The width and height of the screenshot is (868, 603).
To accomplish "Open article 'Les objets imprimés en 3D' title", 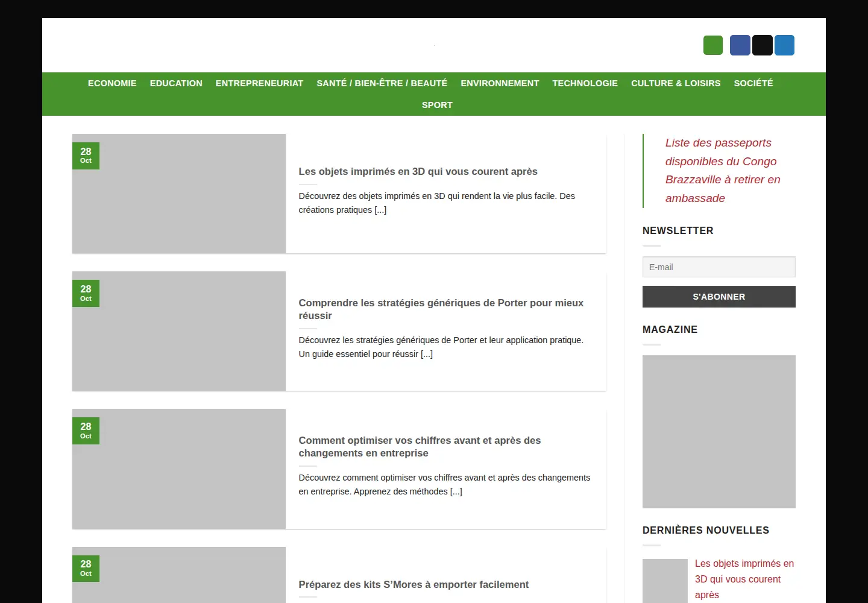I will click(418, 171).
